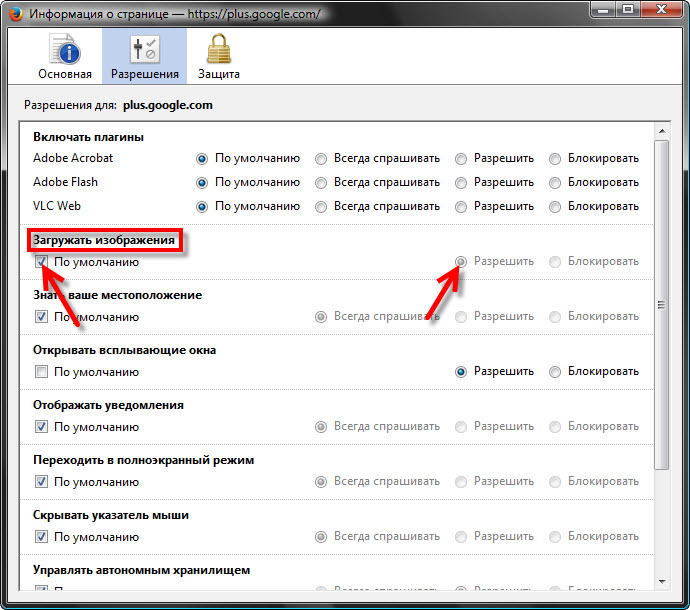Screen dimensions: 690x610
Task: Click the Переходить в полноэкранный режим heading
Action: tap(143, 460)
